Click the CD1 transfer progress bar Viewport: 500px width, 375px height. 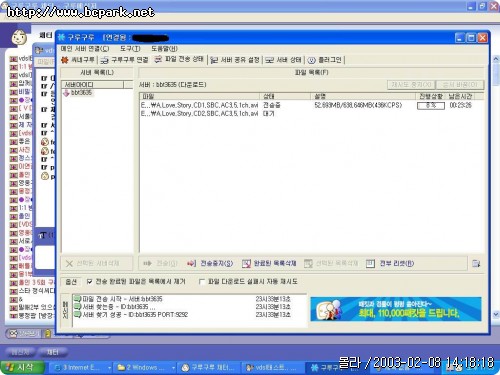tap(431, 106)
